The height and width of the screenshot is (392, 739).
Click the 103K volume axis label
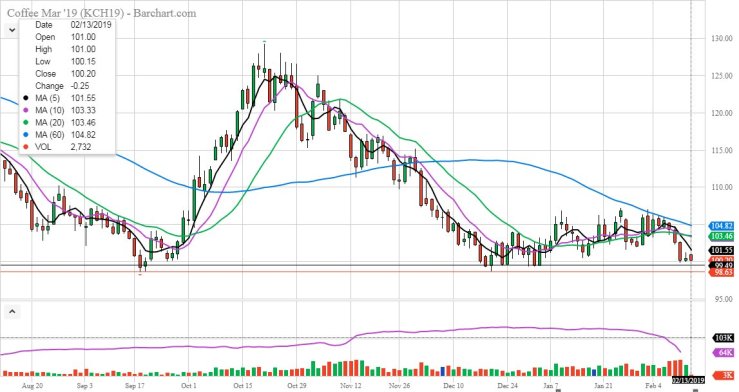coord(723,338)
